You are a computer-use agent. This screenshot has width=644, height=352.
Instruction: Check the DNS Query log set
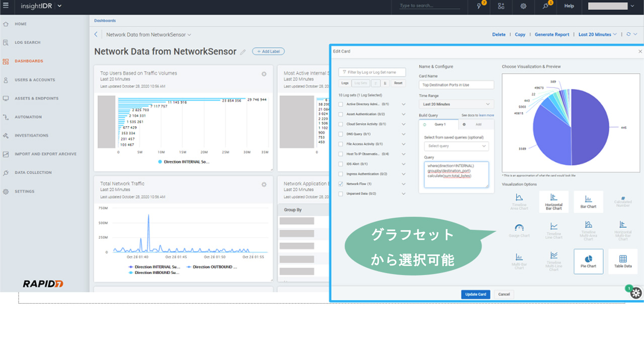pos(341,134)
